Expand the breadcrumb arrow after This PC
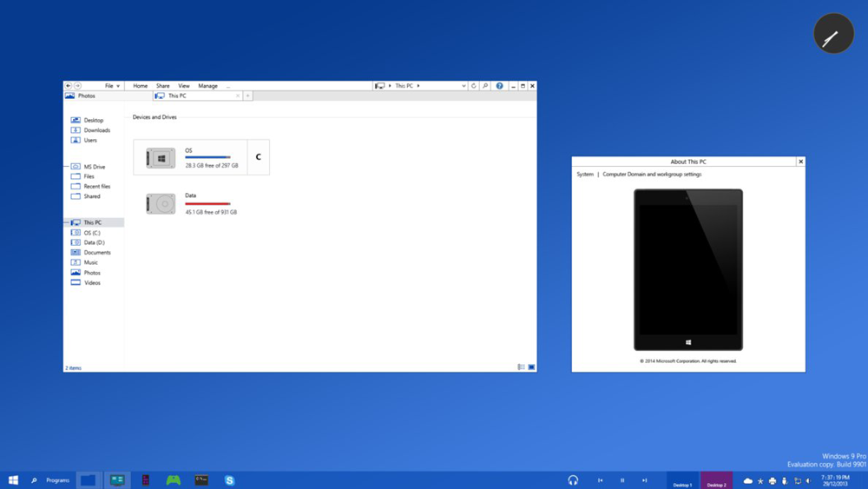The width and height of the screenshot is (868, 489). coord(418,86)
